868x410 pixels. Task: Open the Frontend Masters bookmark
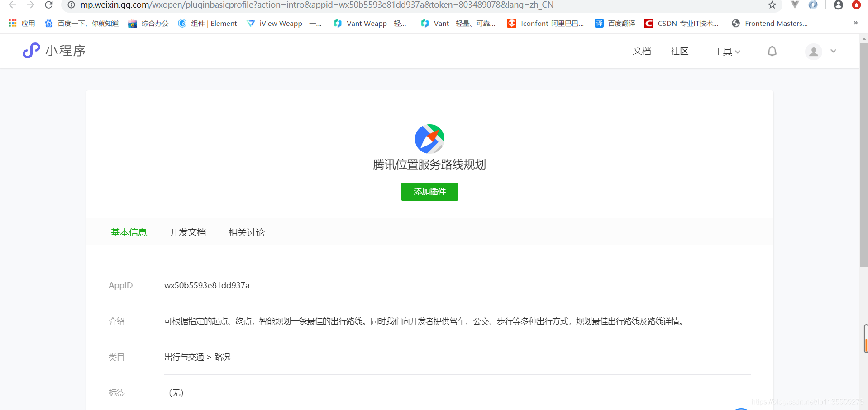pos(770,24)
